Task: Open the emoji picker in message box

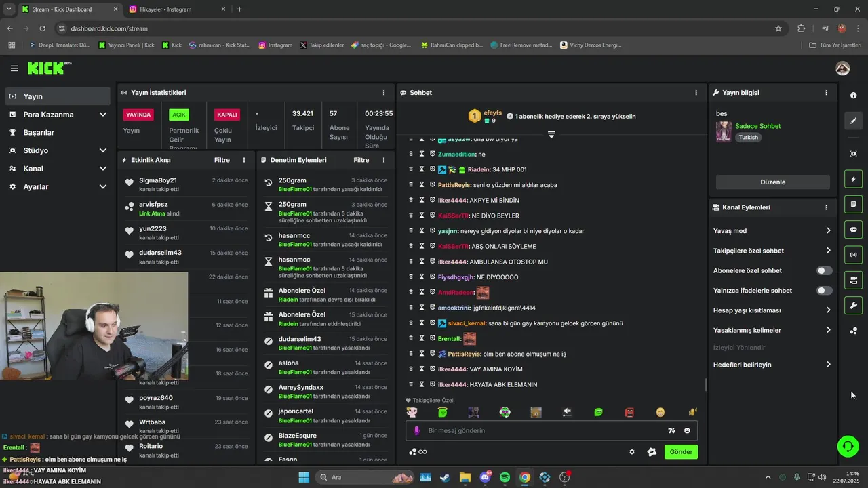Action: 687,430
